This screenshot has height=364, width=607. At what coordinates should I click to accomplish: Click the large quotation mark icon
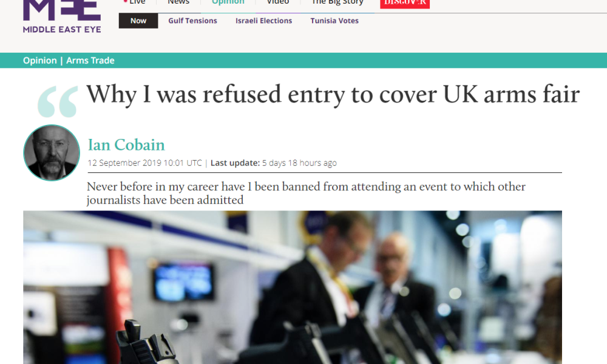click(x=58, y=101)
